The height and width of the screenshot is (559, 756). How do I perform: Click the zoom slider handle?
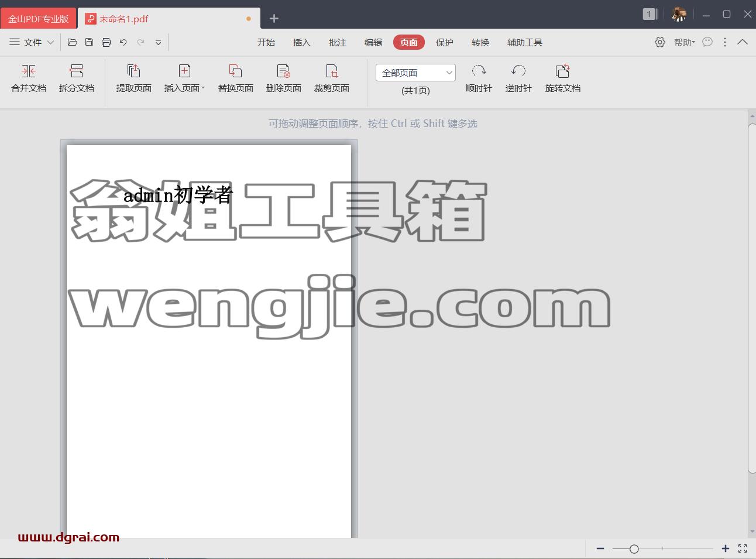[x=634, y=548]
